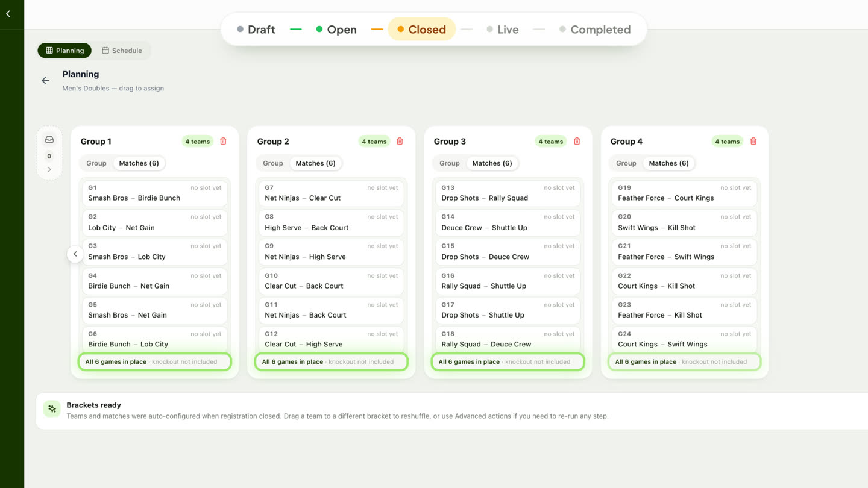Click 4 teams badge in Group 3
This screenshot has height=488, width=868.
click(551, 142)
